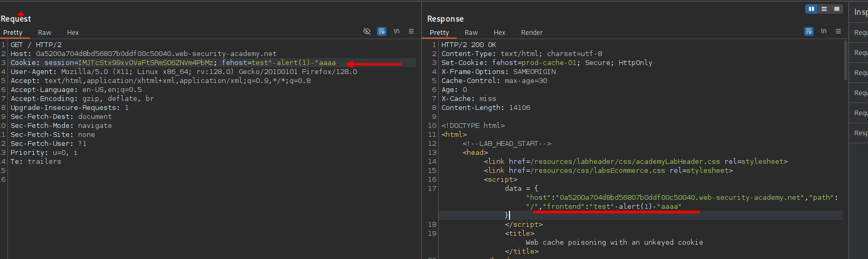
Task: Click the Response panel heading
Action: 446,18
